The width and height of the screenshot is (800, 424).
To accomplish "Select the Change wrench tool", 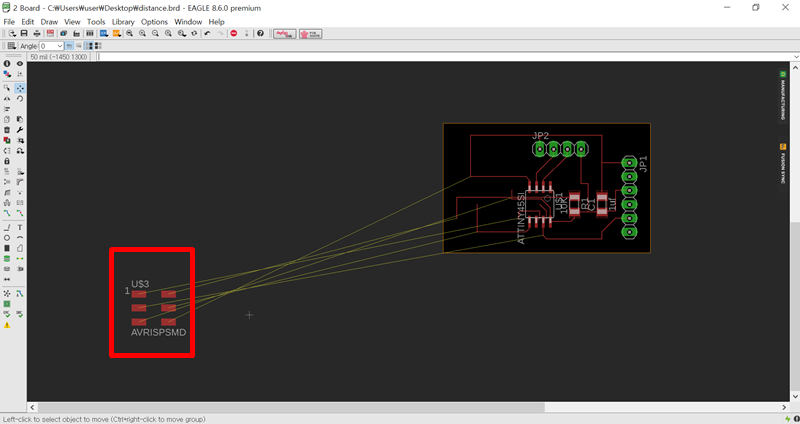I will point(20,130).
